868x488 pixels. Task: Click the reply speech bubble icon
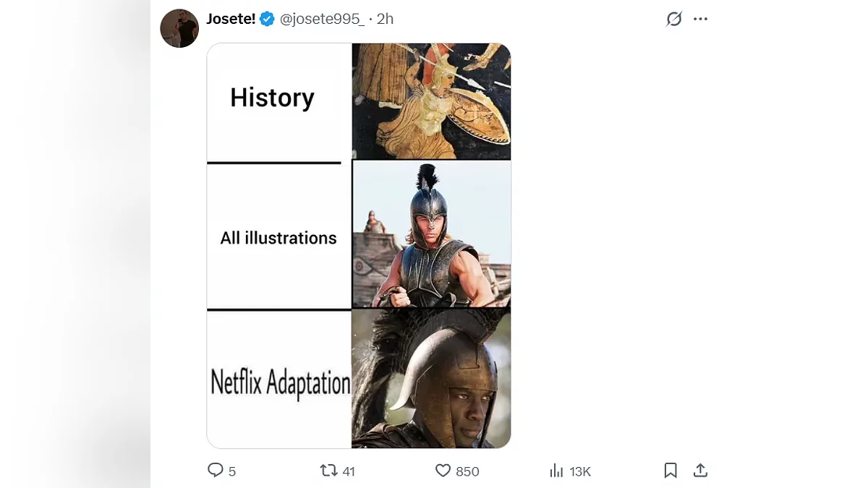pyautogui.click(x=215, y=471)
